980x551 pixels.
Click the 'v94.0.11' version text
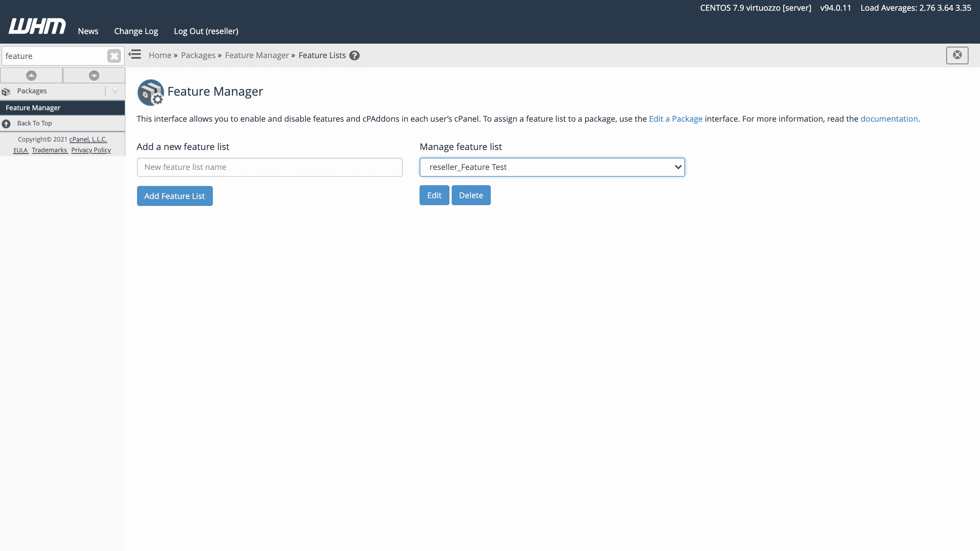836,8
